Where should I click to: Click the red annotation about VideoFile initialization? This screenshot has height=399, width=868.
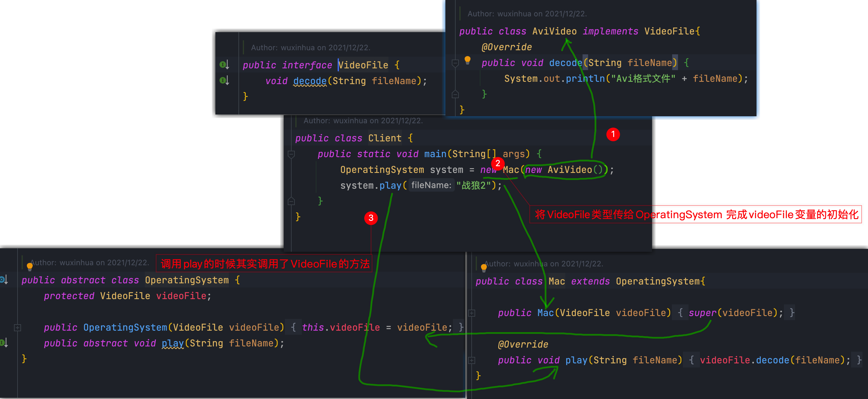(696, 214)
